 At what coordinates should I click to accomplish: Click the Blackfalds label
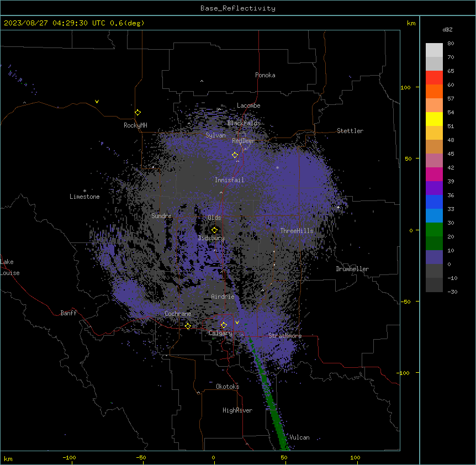tap(244, 123)
